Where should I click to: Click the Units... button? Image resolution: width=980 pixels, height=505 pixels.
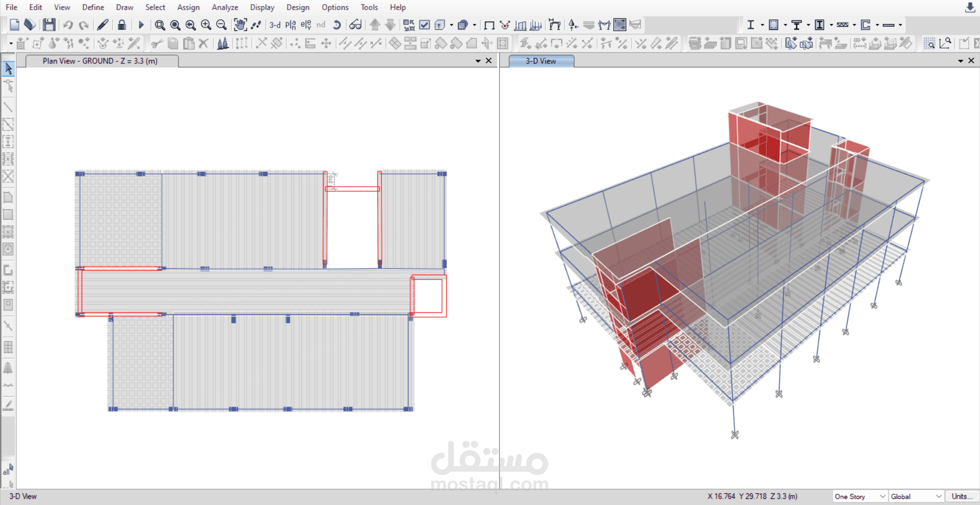pyautogui.click(x=962, y=496)
